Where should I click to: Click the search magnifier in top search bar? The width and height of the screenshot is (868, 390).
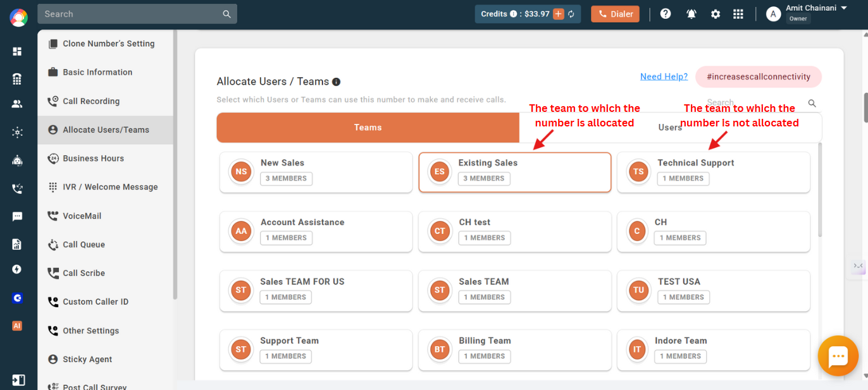226,14
